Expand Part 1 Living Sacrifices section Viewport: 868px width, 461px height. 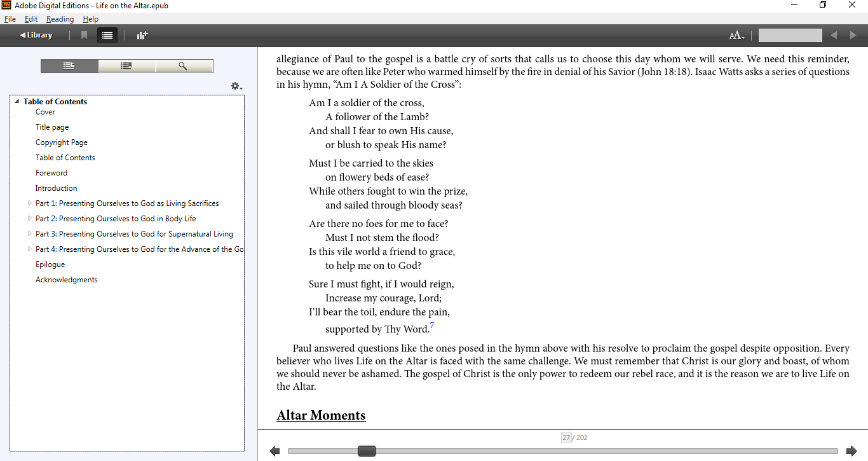(30, 203)
